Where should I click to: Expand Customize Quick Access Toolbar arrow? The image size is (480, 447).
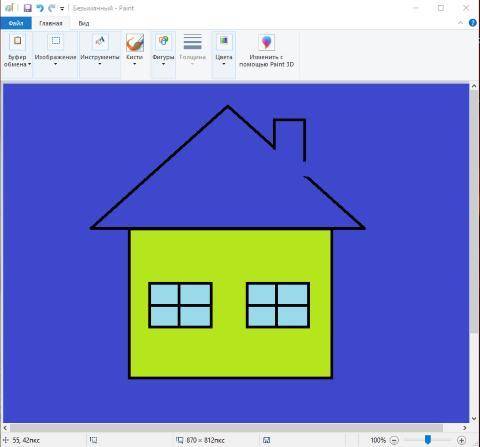tap(62, 9)
